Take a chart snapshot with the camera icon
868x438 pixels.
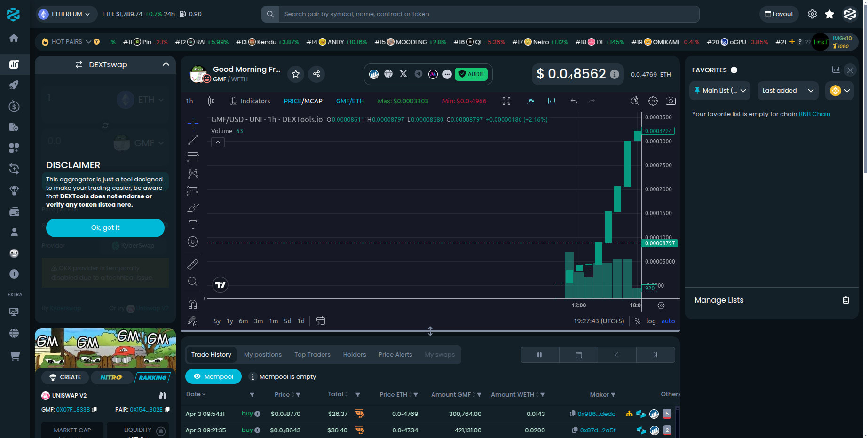coord(671,101)
